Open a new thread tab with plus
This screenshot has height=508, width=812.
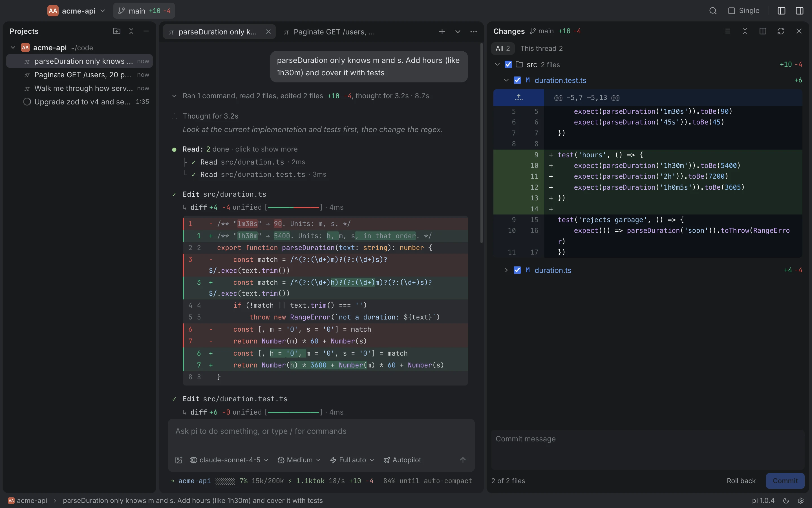click(x=442, y=32)
